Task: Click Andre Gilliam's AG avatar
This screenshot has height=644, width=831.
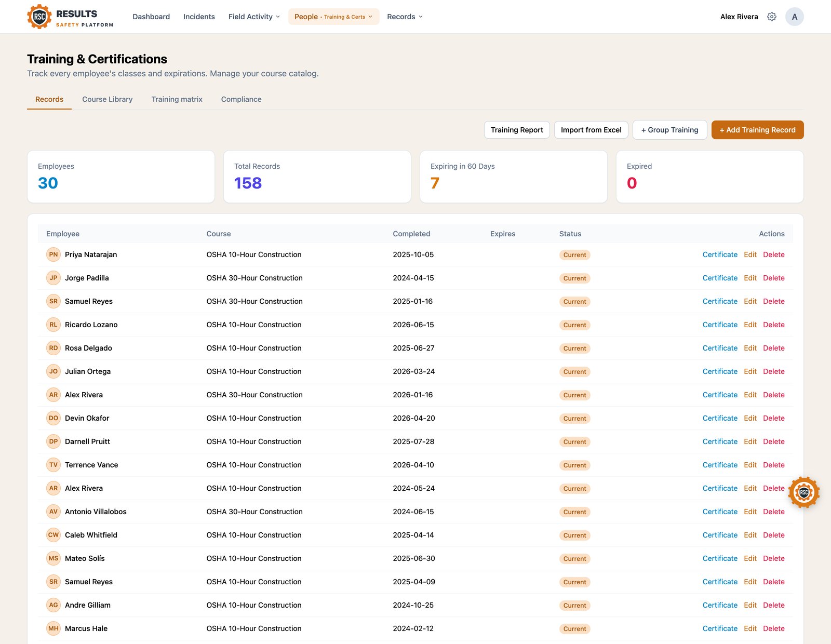Action: pos(53,605)
